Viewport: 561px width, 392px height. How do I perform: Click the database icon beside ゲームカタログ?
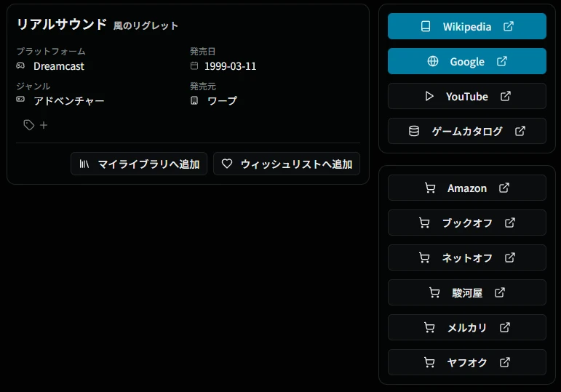[x=414, y=131]
